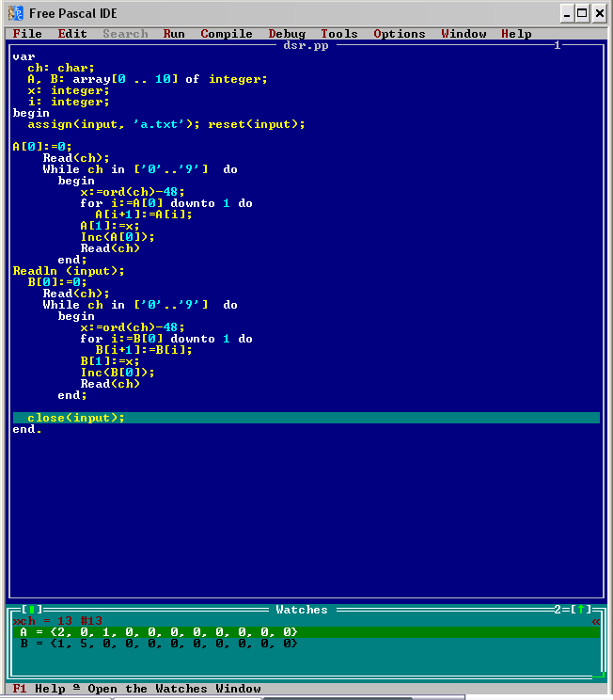Maximize the Free Pascal IDE window
The height and width of the screenshot is (700, 613).
point(583,13)
